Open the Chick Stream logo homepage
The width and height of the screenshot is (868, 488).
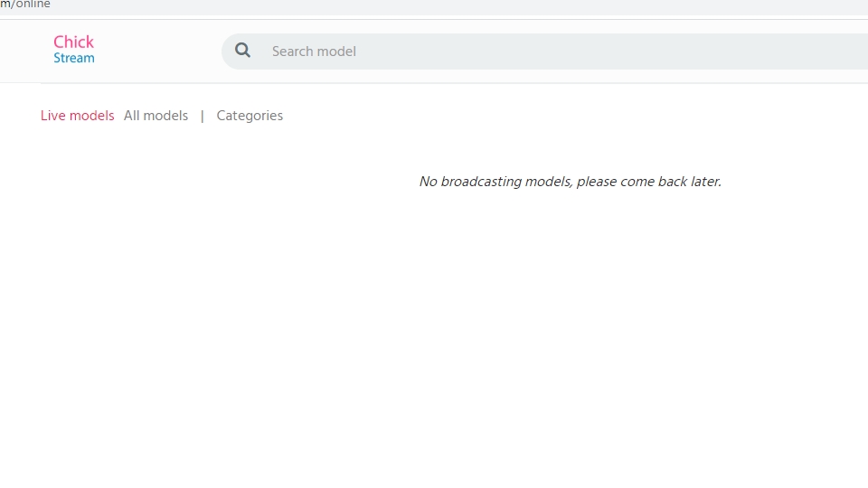coord(73,49)
